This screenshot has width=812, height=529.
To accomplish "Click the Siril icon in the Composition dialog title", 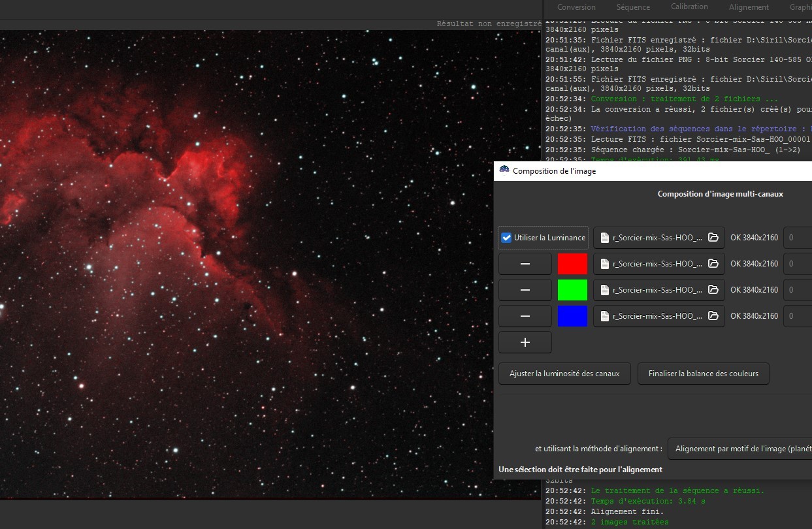I will click(x=504, y=170).
